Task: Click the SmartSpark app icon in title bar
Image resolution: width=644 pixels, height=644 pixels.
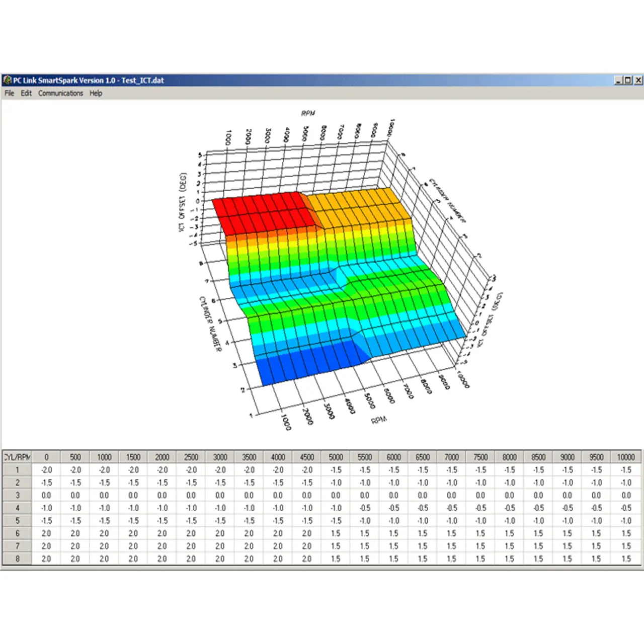Action: click(x=7, y=80)
